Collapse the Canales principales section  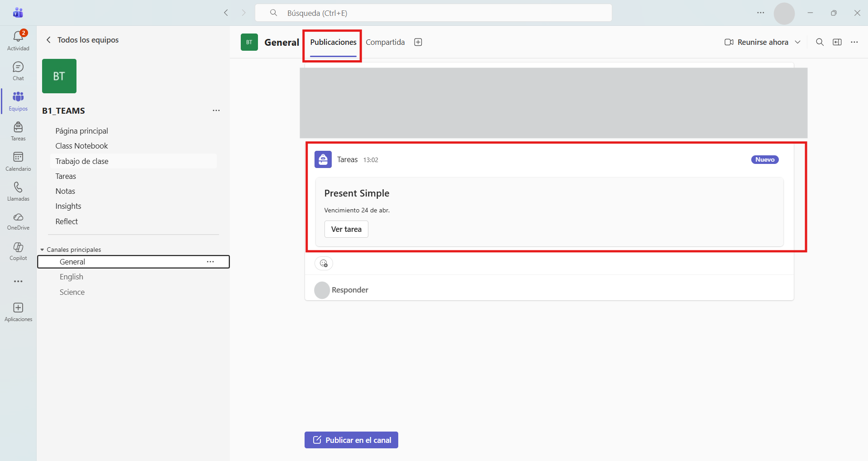(42, 250)
